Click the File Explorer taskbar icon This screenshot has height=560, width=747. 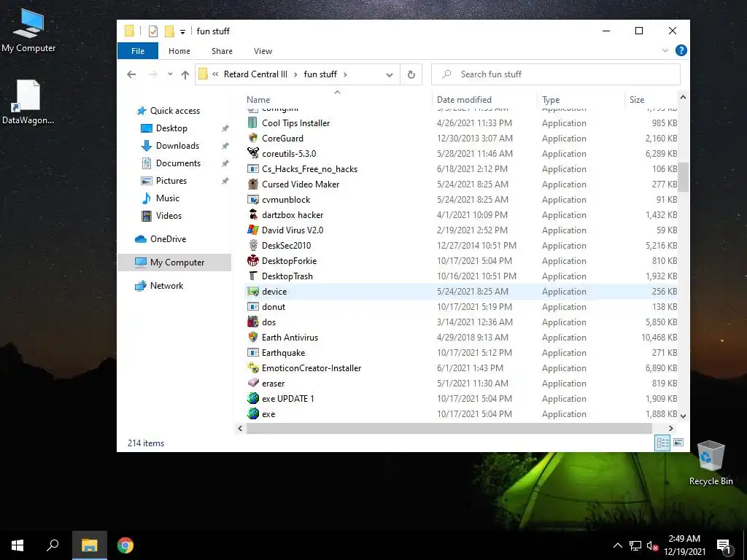click(89, 545)
